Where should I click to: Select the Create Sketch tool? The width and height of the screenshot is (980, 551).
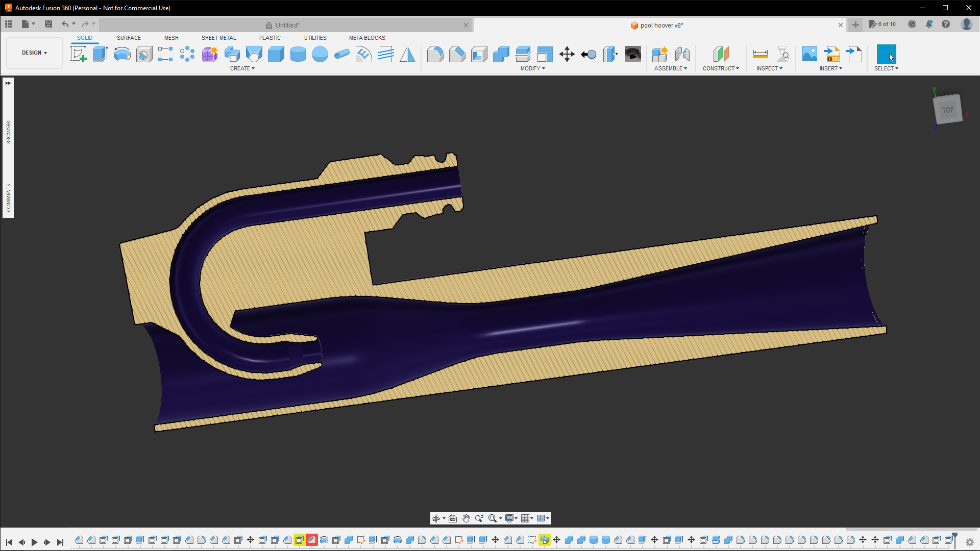click(78, 54)
